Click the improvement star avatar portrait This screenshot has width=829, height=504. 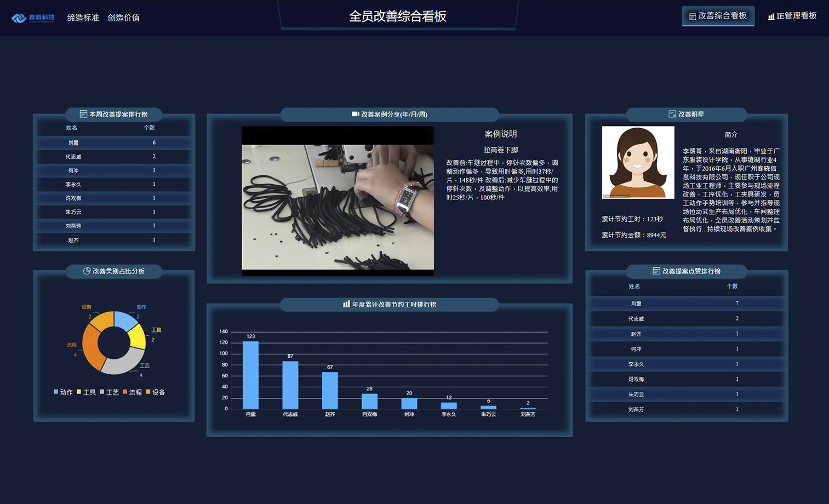(638, 162)
